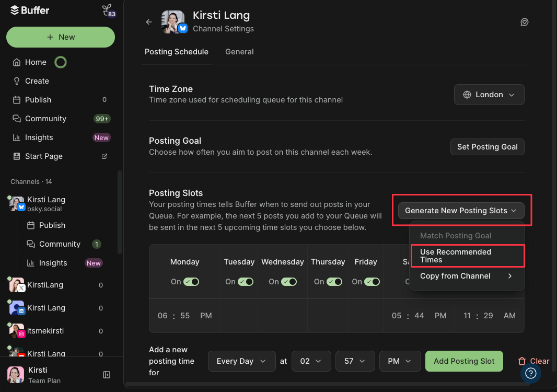Toggle Wednesday posting off
The height and width of the screenshot is (392, 557).
[x=289, y=282]
